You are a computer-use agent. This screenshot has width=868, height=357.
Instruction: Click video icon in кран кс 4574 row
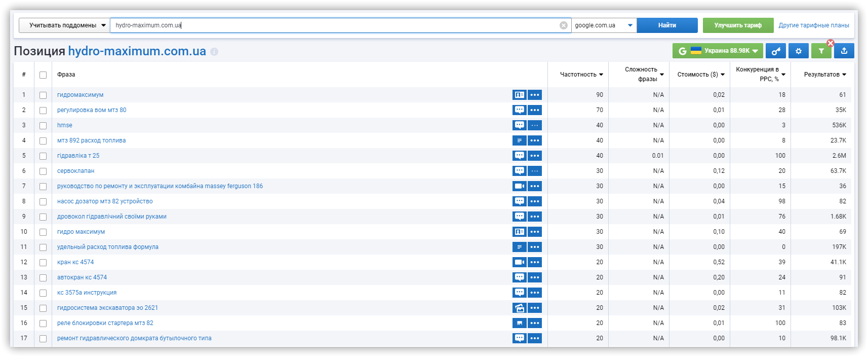point(519,262)
